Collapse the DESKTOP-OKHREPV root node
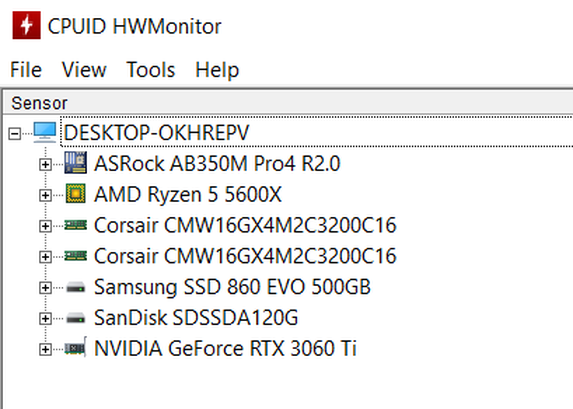The height and width of the screenshot is (409, 573). pyautogui.click(x=15, y=133)
